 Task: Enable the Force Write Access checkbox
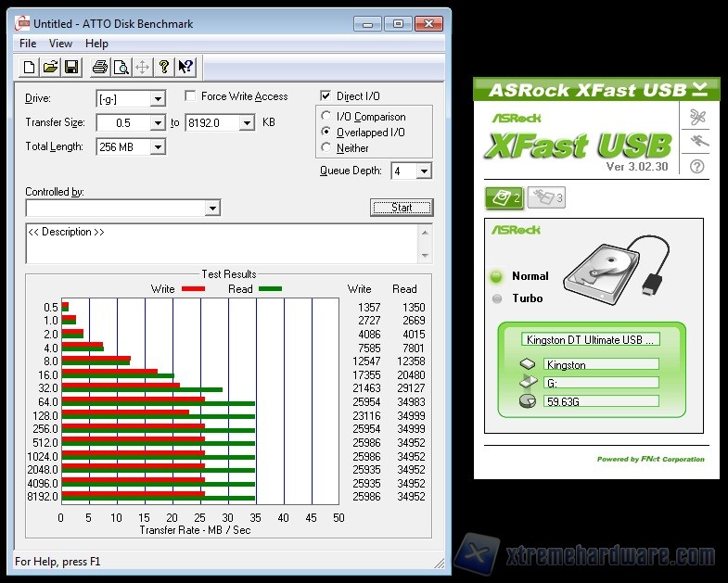coord(190,96)
